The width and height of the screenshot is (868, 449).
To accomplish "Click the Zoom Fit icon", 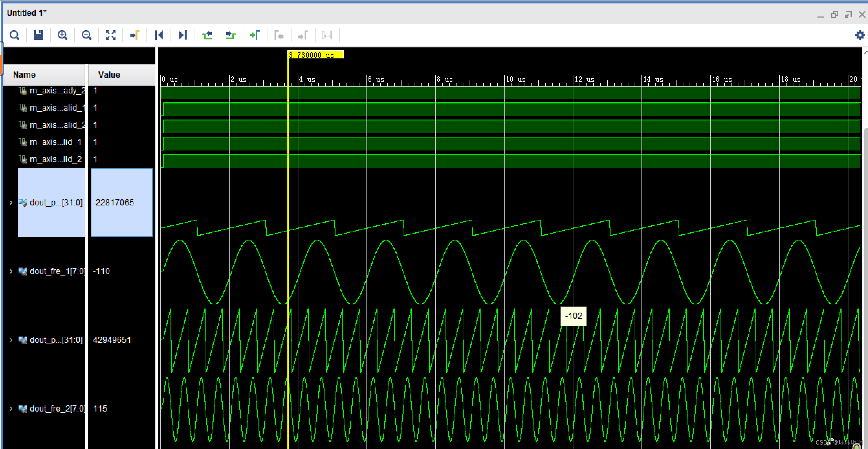I will 110,35.
